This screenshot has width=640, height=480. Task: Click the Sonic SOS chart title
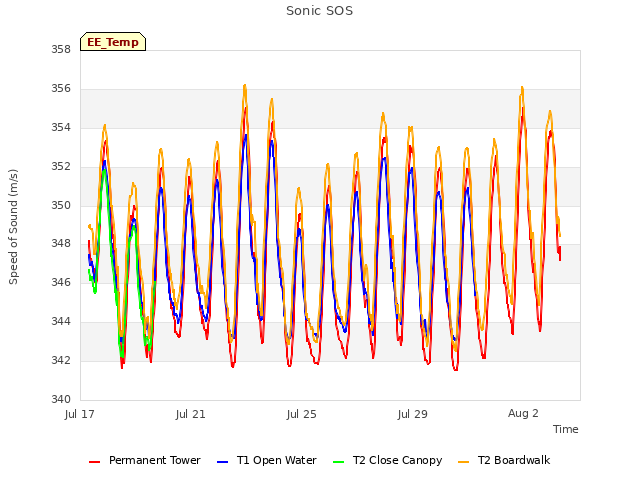pos(320,11)
